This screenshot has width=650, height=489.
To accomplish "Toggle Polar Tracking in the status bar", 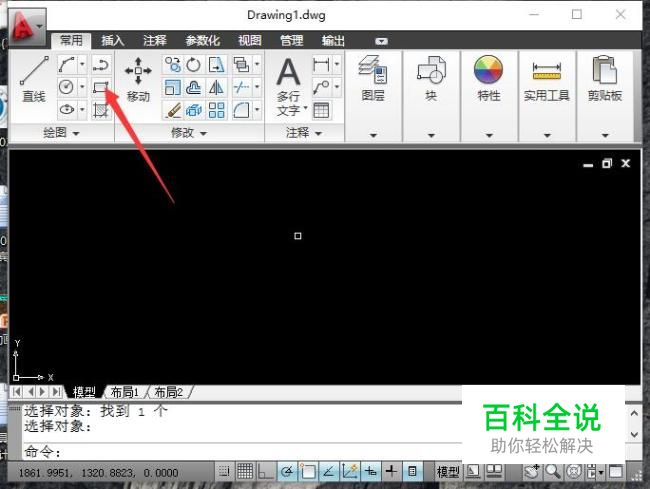I will (x=287, y=472).
